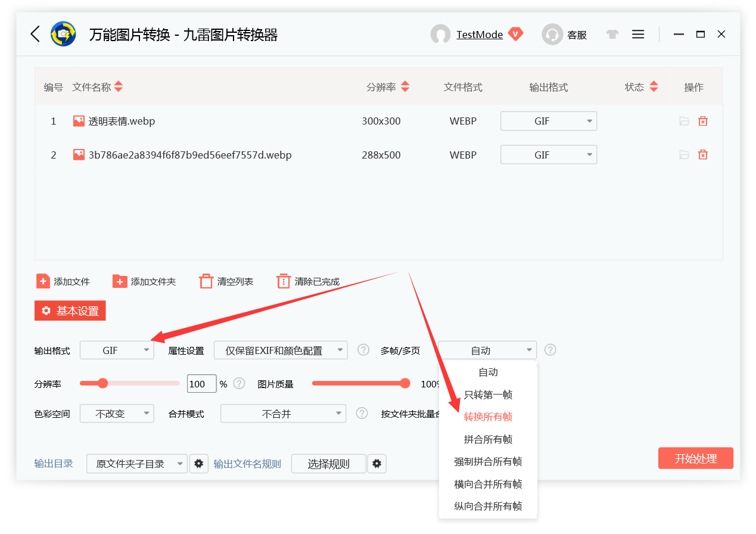This screenshot has height=534, width=756.
Task: Collapse the 多帧/多页 自动 dropdown
Action: 487,350
